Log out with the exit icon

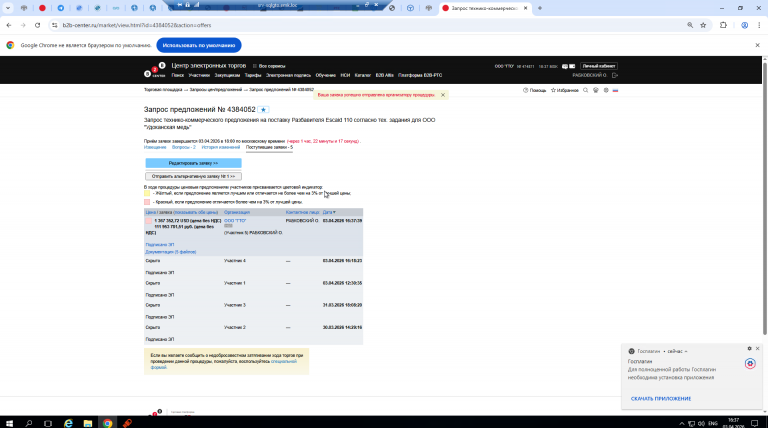(x=615, y=75)
